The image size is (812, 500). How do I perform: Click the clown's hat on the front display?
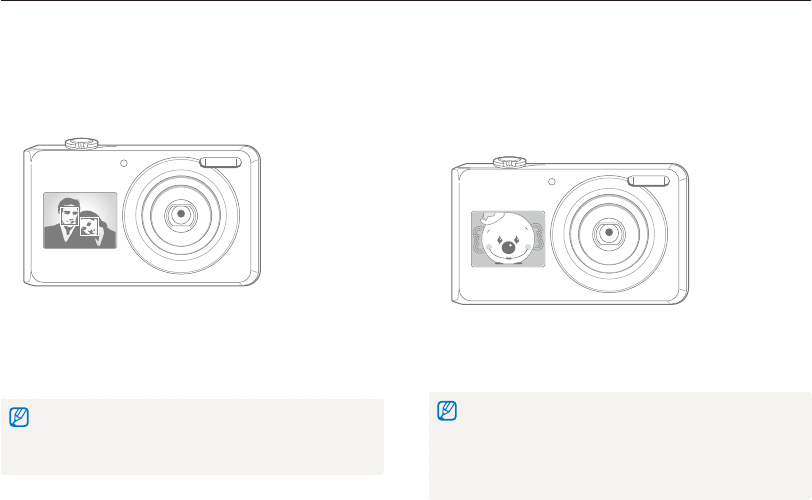489,216
